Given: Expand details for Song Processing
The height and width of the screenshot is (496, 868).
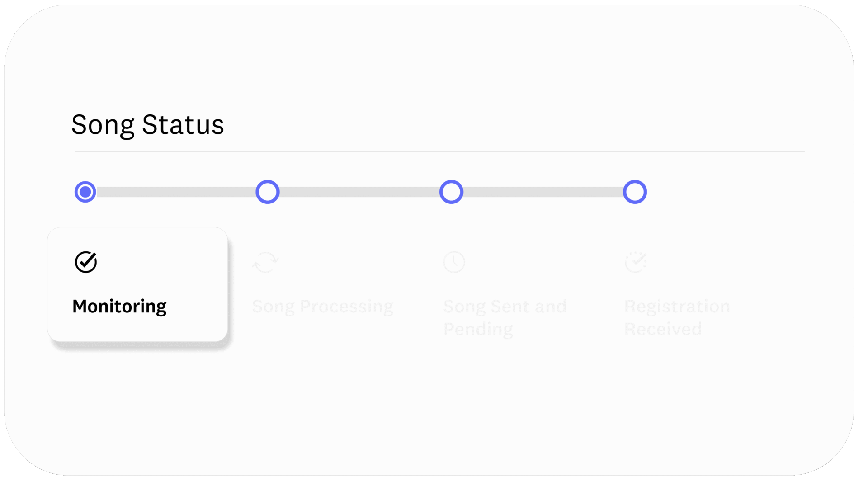Looking at the screenshot, I should [x=323, y=306].
